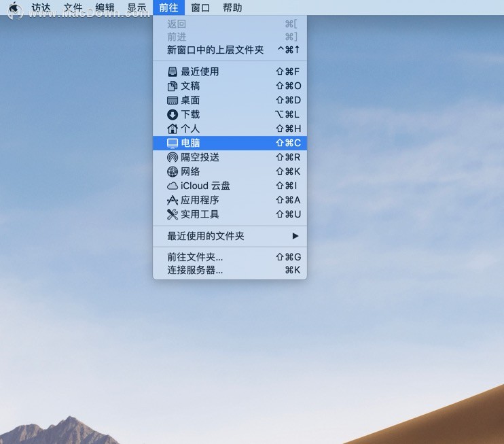Click the ⇧⌘R shortcut of 隔空投送
The height and width of the screenshot is (444, 504).
(288, 157)
